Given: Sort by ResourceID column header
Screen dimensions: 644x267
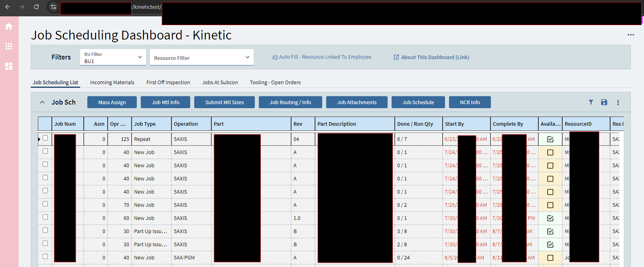Looking at the screenshot, I should pyautogui.click(x=586, y=124).
